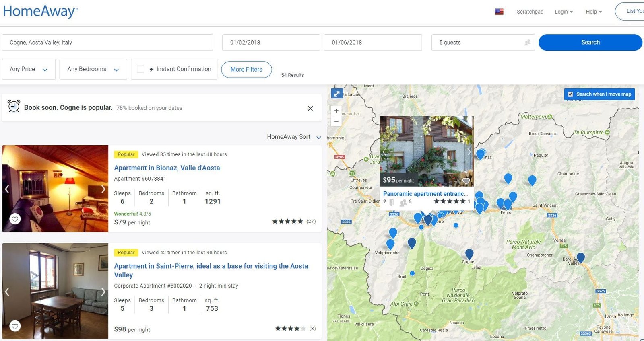Image resolution: width=644 pixels, height=341 pixels.
Task: Favorite the Saint-Pierre apartment with heart icon
Action: click(x=15, y=326)
